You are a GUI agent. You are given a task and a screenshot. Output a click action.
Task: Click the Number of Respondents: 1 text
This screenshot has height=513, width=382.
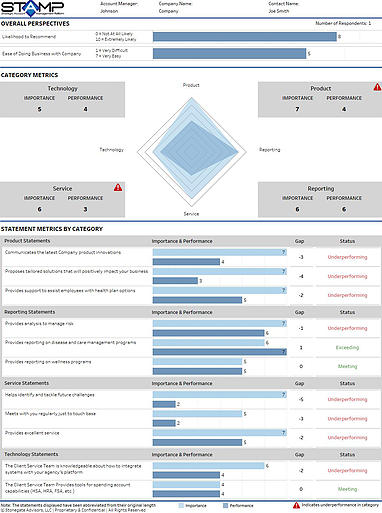(x=343, y=23)
